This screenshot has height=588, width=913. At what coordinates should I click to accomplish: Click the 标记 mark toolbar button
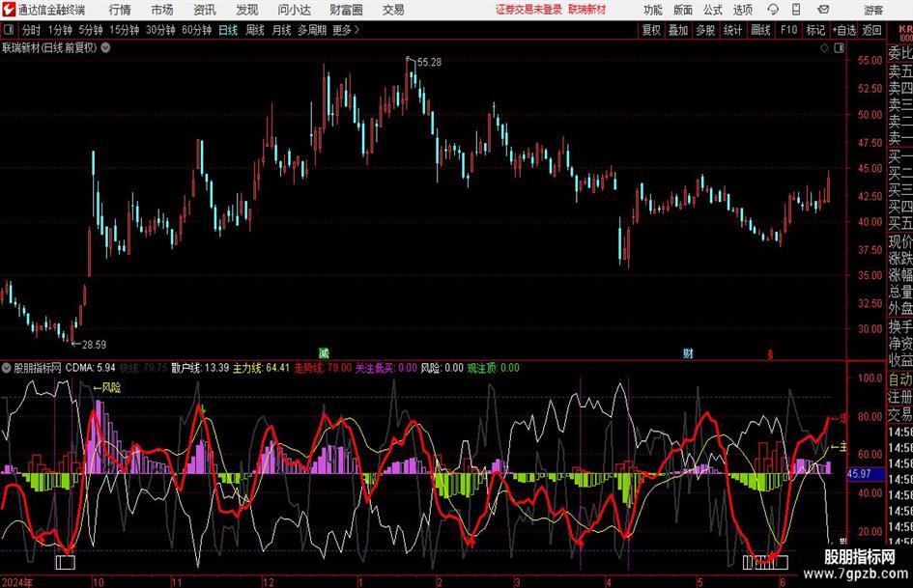pyautogui.click(x=815, y=30)
